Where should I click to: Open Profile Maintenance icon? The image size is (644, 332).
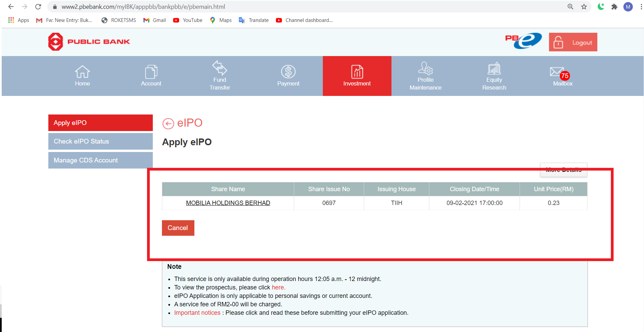pyautogui.click(x=425, y=68)
